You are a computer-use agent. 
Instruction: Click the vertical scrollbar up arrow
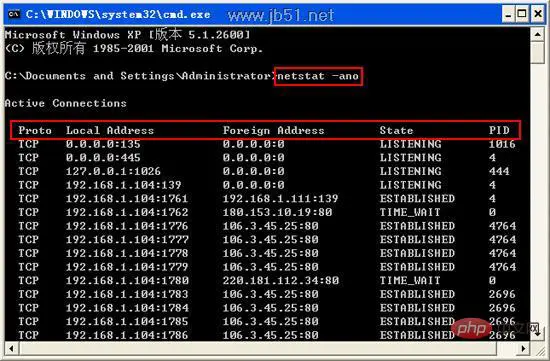tap(537, 34)
